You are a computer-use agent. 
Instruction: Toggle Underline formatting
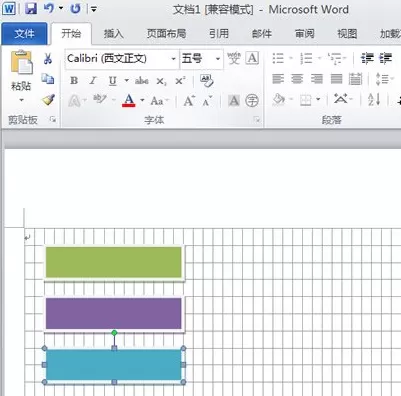point(113,81)
